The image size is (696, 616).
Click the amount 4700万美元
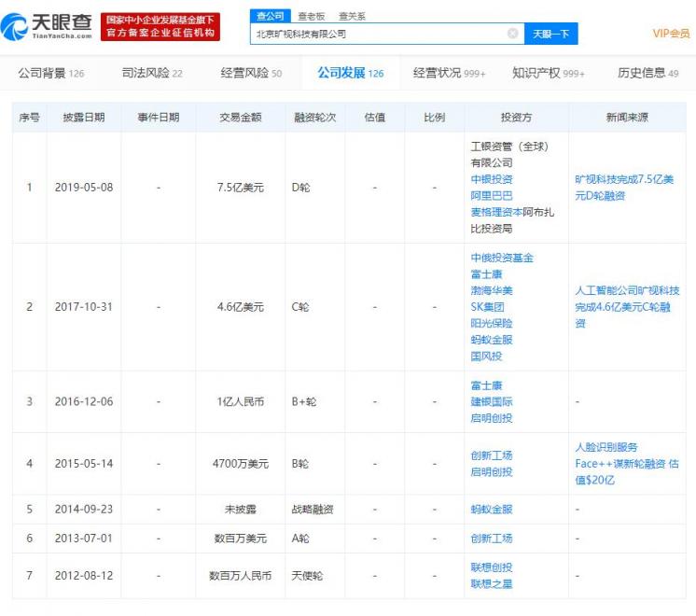pos(241,464)
